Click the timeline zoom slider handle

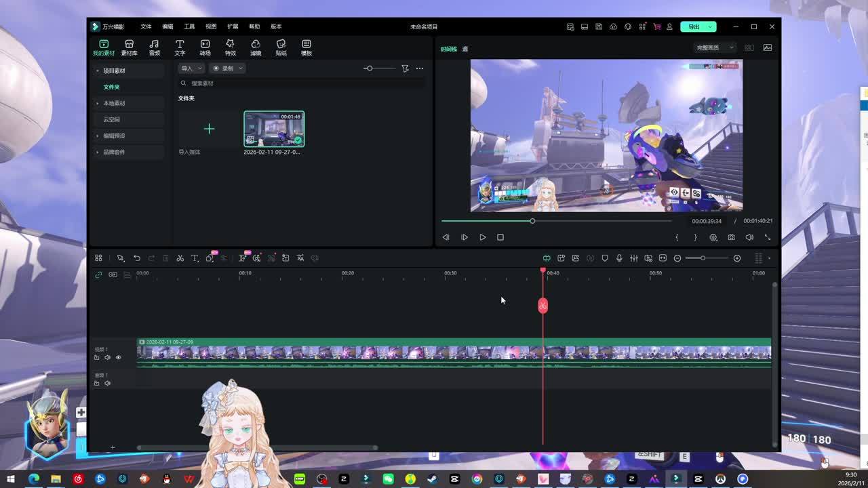pos(703,258)
